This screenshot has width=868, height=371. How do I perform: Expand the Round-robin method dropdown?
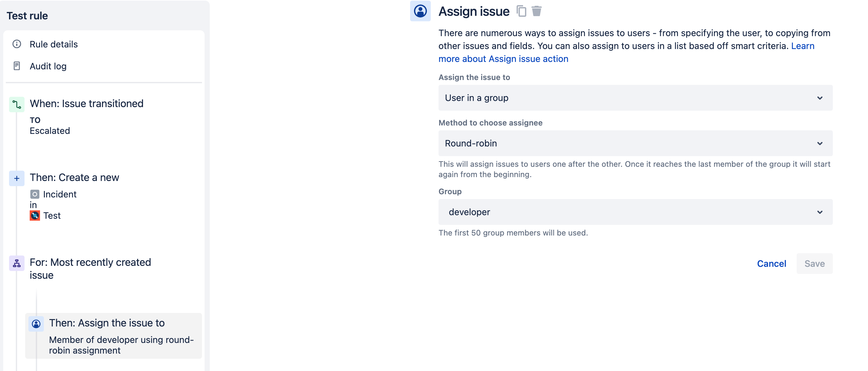pos(635,143)
